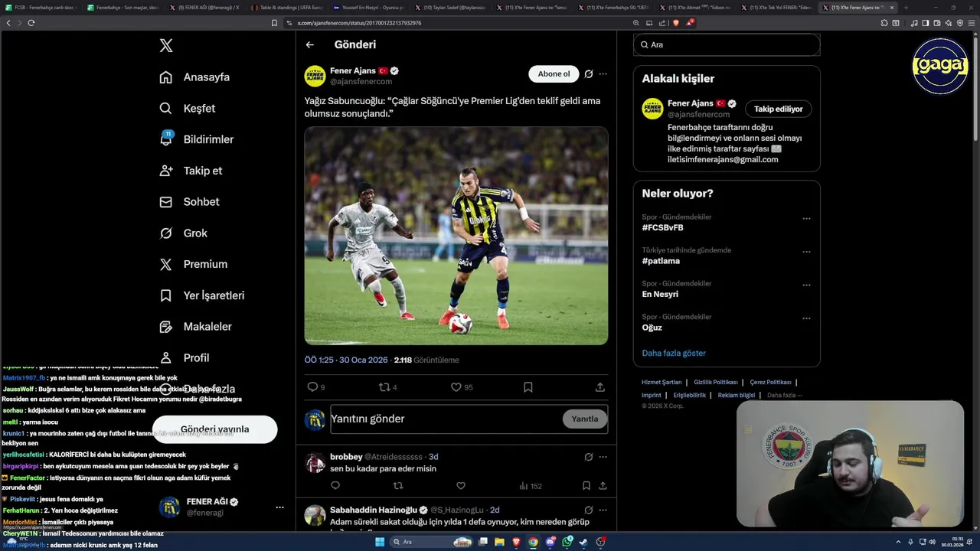Open Bildirimler notifications in the sidebar
980x551 pixels.
196,139
